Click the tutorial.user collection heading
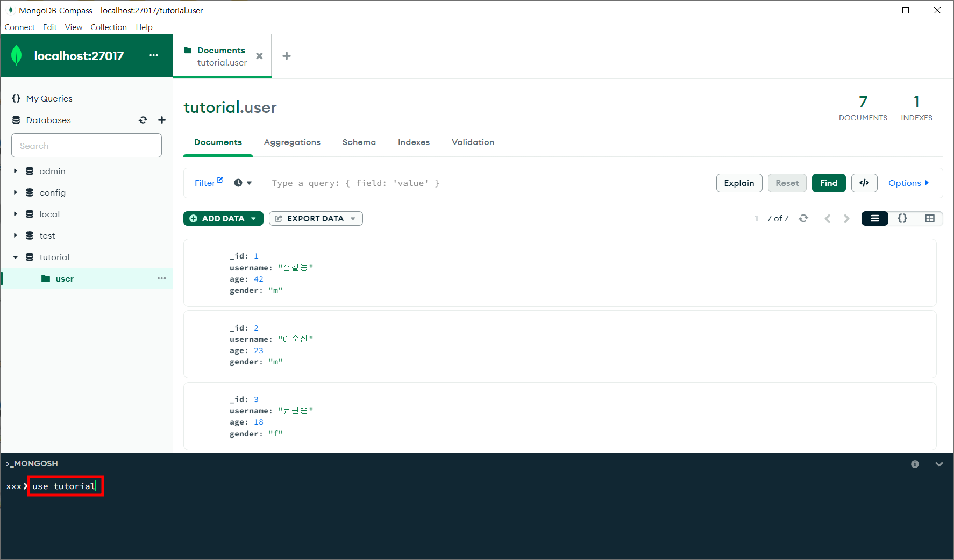Screen dimensions: 954x560 [x=230, y=107]
